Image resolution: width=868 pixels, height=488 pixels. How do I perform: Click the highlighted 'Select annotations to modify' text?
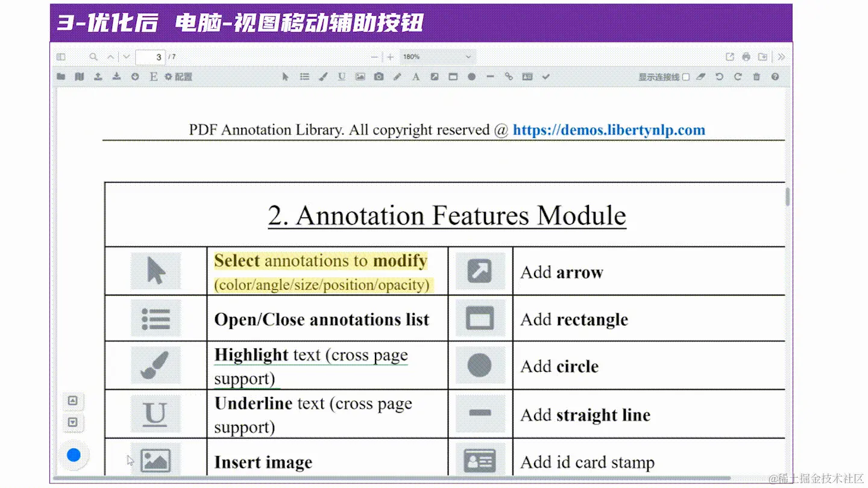click(321, 261)
